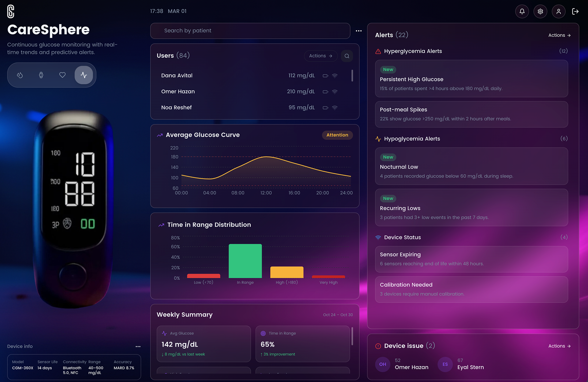Click Actions link in Alerts panel
This screenshot has width=588, height=382.
point(559,36)
